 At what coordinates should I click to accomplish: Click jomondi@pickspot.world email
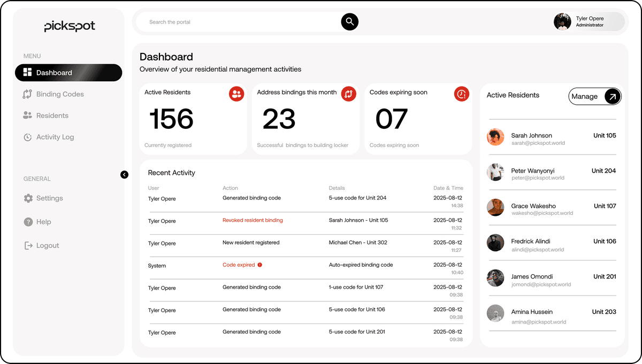click(x=541, y=284)
